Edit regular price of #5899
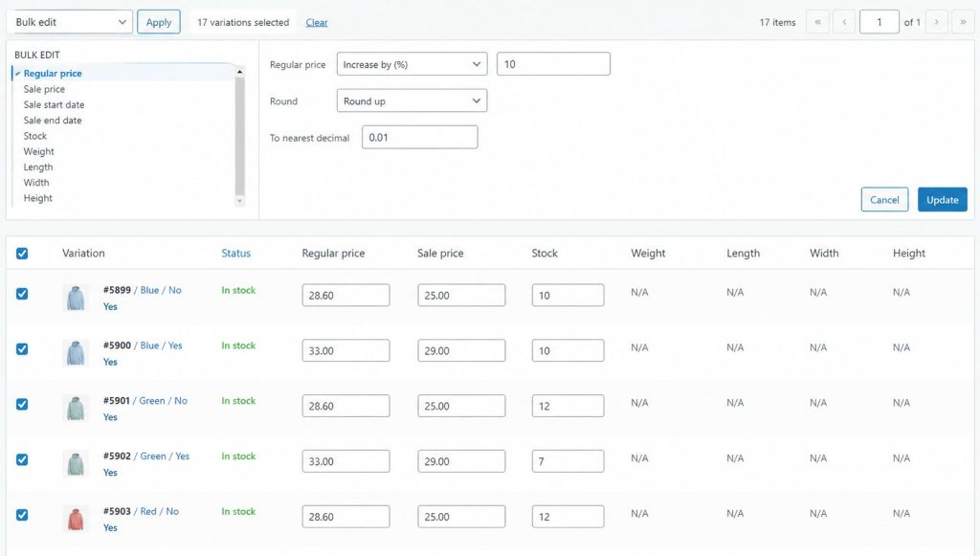Viewport: 980px width, 556px height. coord(345,295)
